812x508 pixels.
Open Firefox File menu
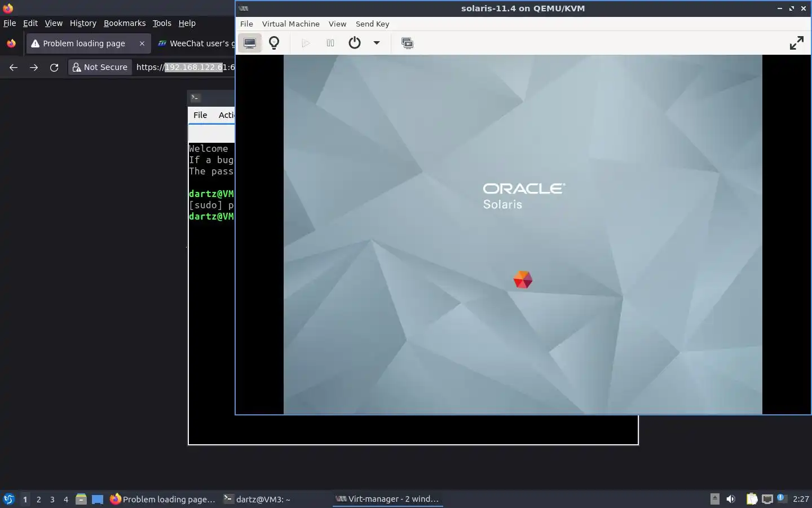point(10,23)
